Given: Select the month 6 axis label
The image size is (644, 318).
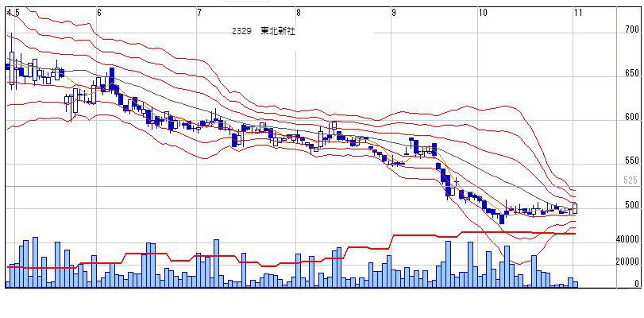Looking at the screenshot, I should coord(99,13).
